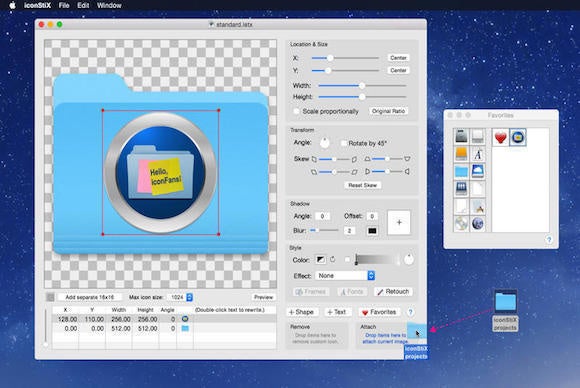Open the black shadow color swatch

[x=372, y=231]
